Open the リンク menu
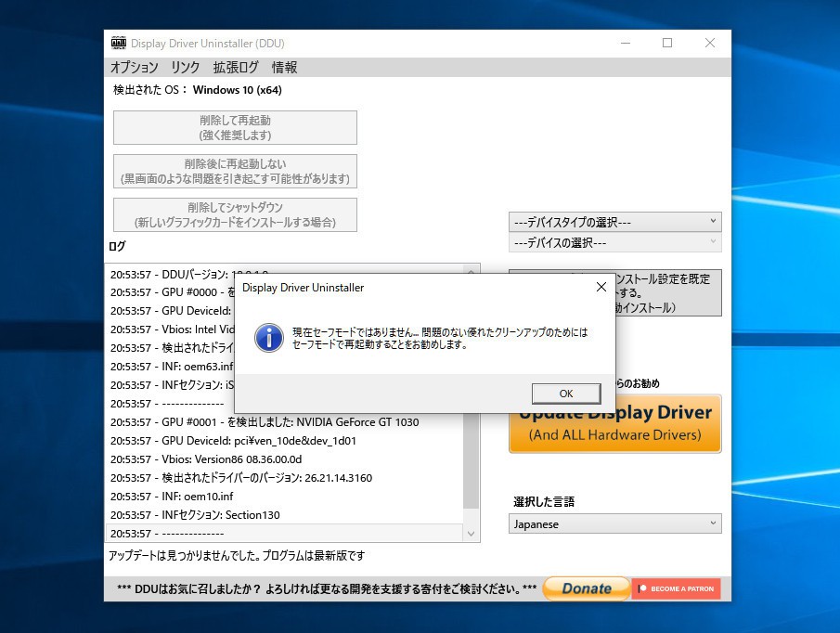This screenshot has width=840, height=633. coord(185,68)
